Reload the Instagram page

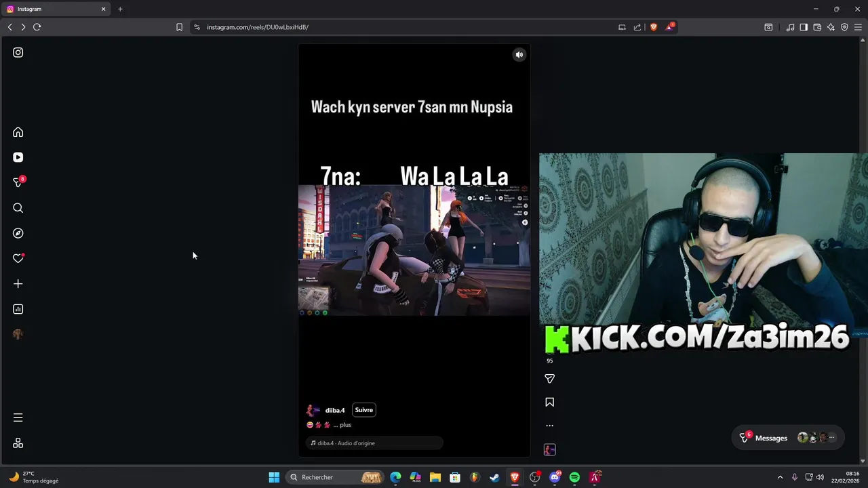(37, 27)
